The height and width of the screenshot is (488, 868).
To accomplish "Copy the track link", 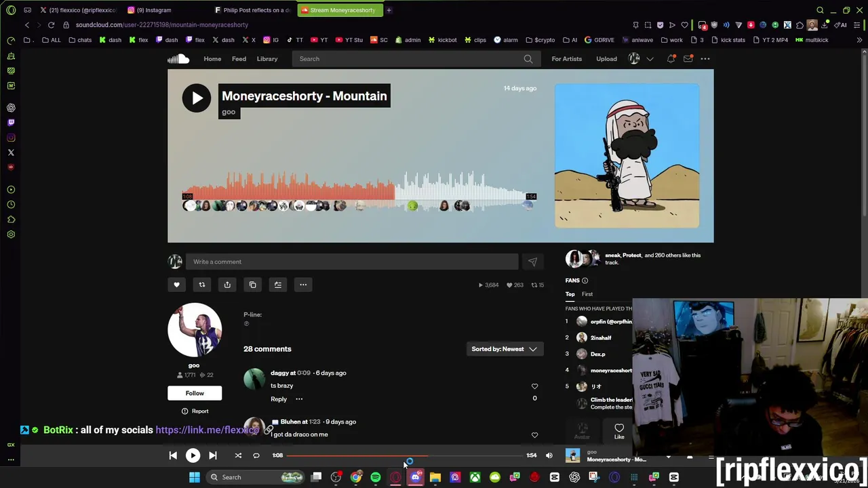I will pos(252,285).
